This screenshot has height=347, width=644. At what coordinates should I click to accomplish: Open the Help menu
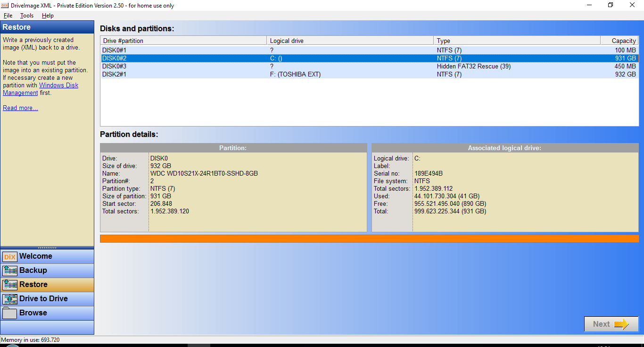coord(48,16)
